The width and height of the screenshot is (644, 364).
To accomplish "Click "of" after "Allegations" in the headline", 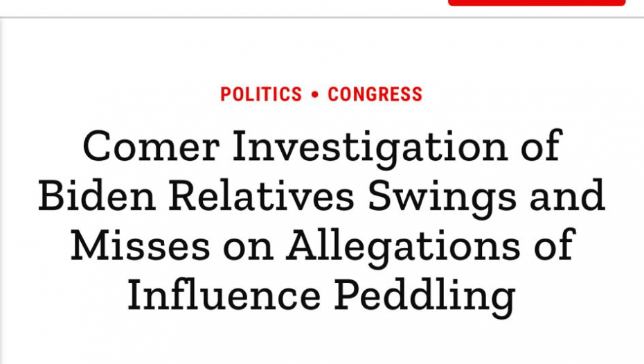I will pos(553,246).
